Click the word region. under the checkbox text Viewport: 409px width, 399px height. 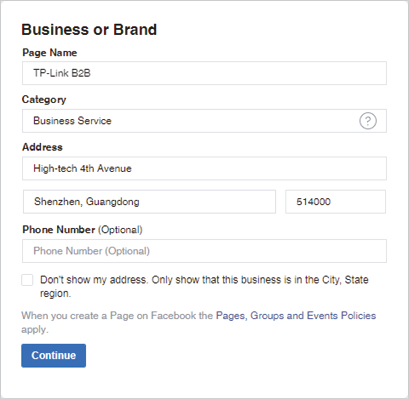[55, 294]
